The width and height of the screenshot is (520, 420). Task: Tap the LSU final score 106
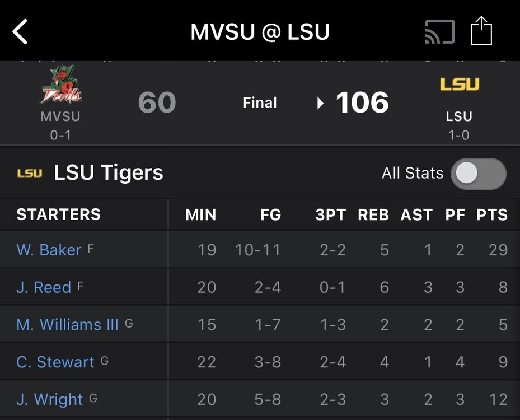362,103
